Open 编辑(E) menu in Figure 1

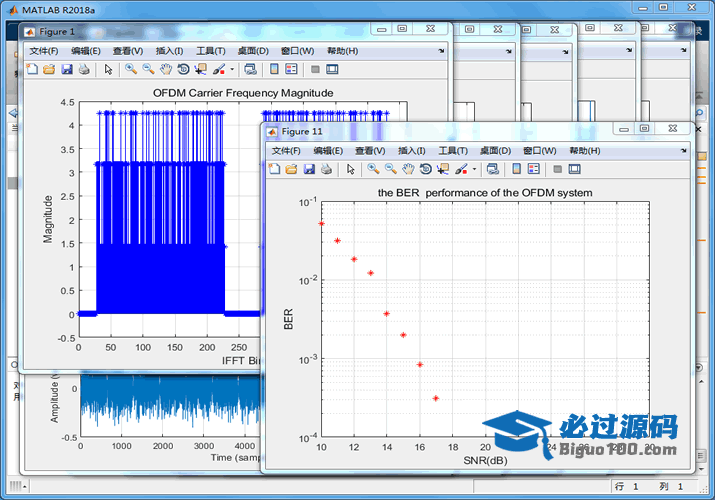tap(86, 51)
